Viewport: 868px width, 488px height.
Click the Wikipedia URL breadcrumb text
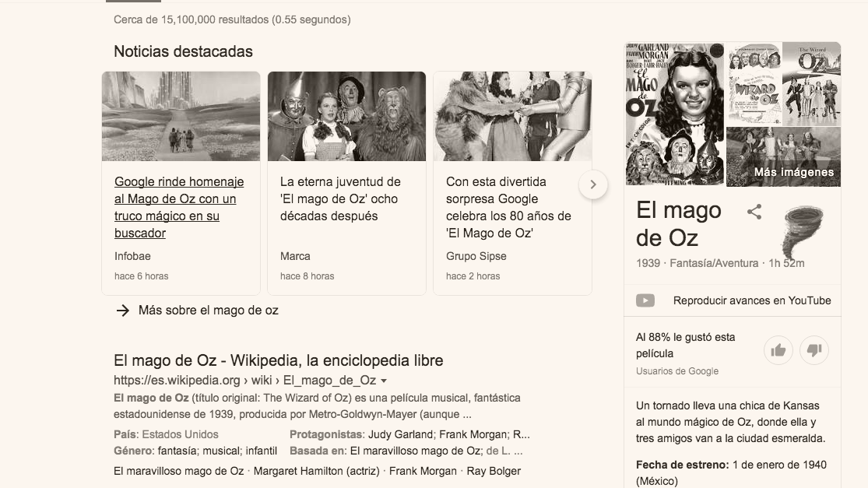click(x=244, y=381)
